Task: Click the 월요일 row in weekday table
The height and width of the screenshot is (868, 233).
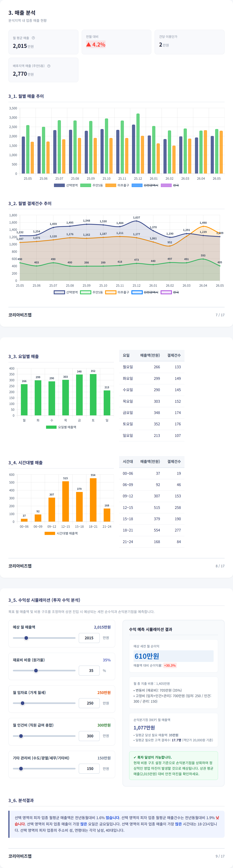Action: [x=152, y=367]
